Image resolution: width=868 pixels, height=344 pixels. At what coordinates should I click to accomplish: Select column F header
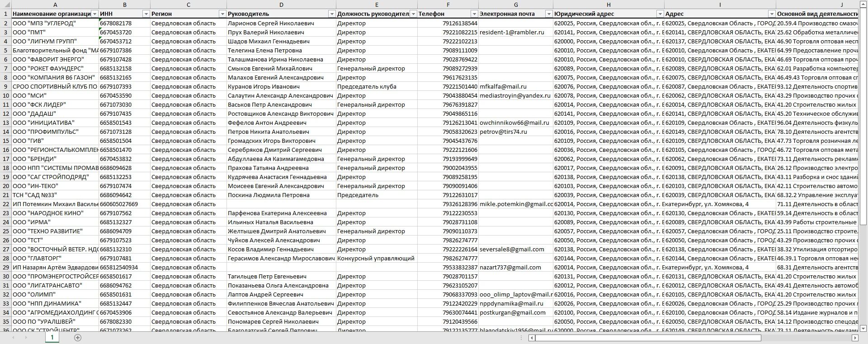(448, 5)
